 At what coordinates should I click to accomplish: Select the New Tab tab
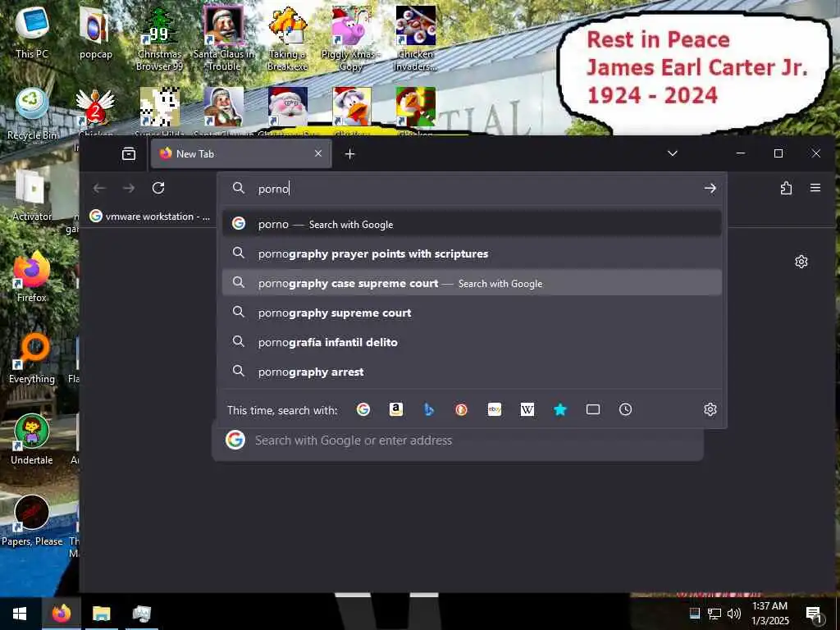click(x=241, y=153)
